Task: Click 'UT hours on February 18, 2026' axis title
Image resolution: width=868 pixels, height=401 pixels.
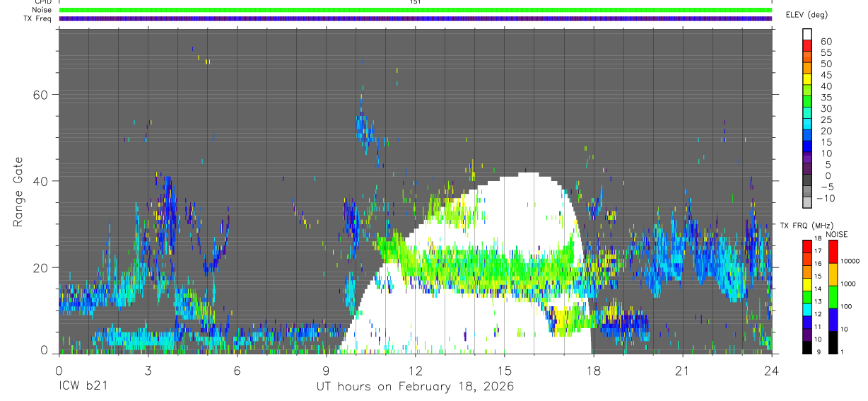Action: click(415, 387)
